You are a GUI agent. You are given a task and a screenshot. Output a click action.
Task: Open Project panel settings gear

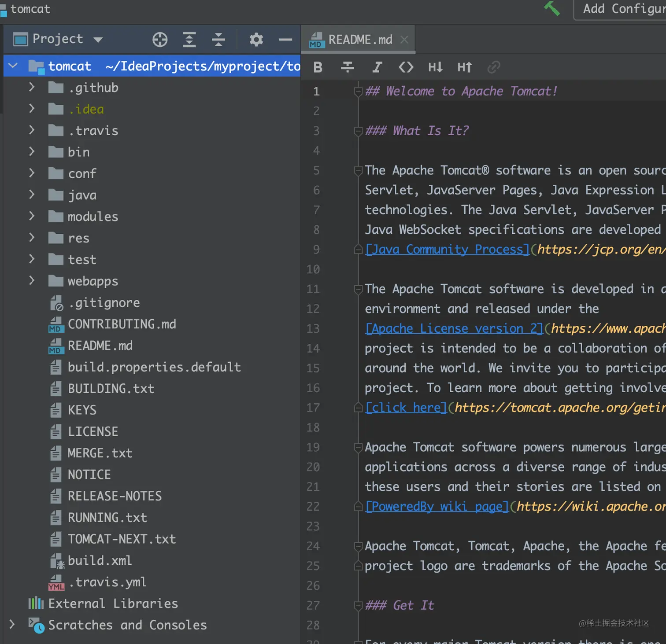(256, 40)
